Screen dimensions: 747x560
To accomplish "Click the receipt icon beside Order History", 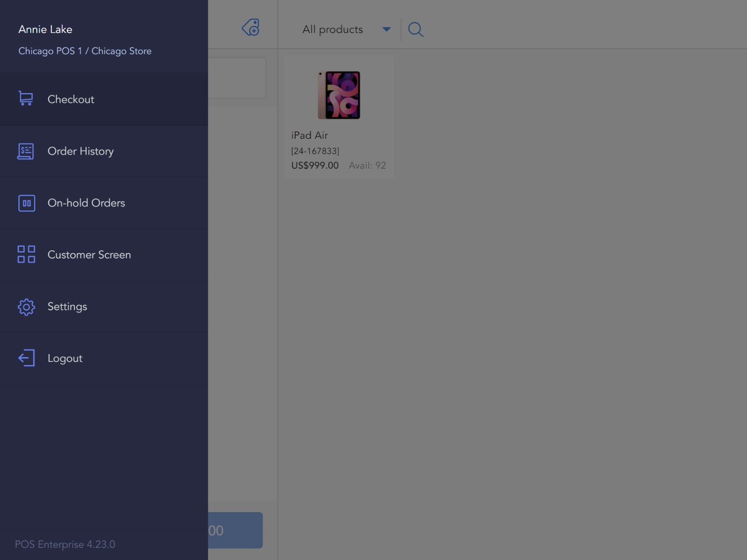I will tap(26, 151).
